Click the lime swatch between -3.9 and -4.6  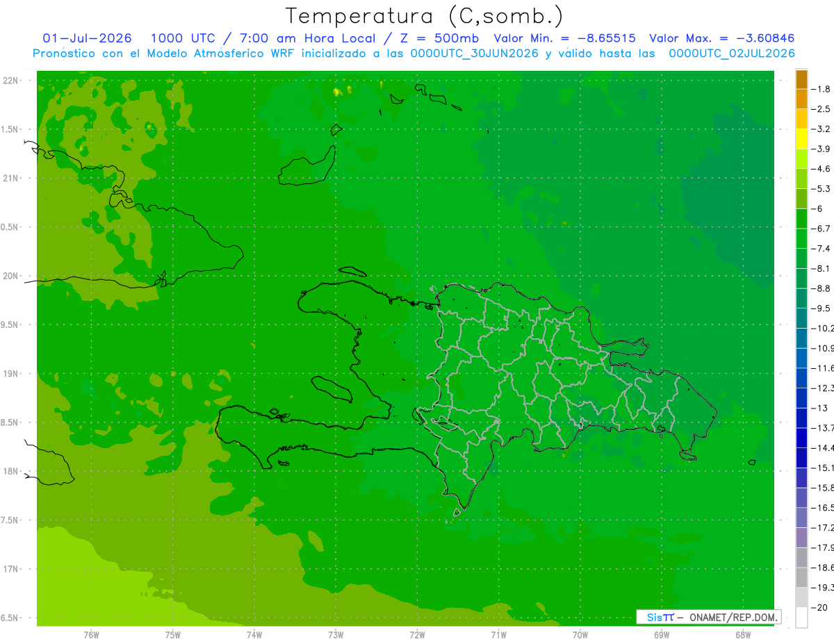click(801, 159)
